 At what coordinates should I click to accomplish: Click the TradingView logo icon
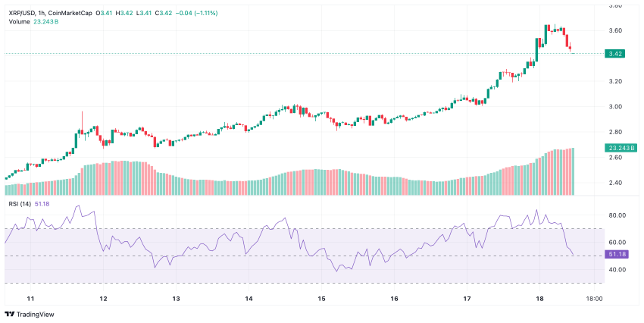[10, 314]
